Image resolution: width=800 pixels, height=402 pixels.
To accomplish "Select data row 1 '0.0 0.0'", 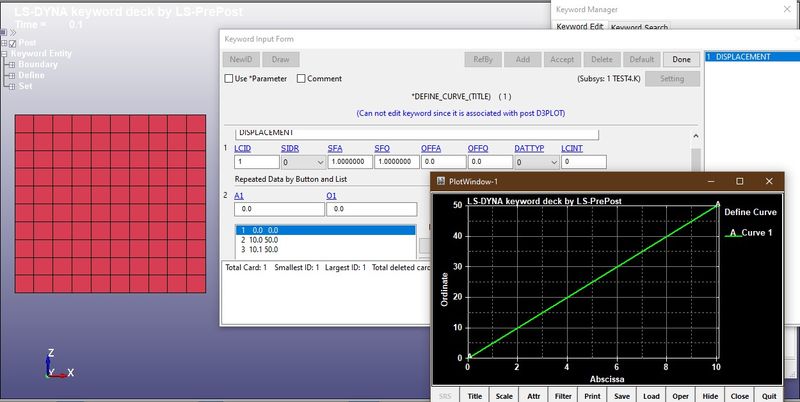I will pyautogui.click(x=326, y=231).
